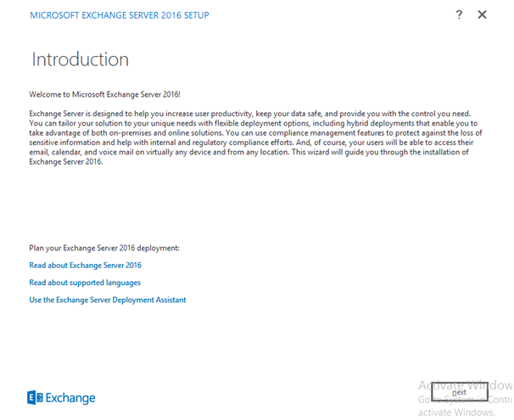Click 'Welcome to Microsoft Exchange Server 2016!' text
The height and width of the screenshot is (420, 514).
tap(105, 94)
